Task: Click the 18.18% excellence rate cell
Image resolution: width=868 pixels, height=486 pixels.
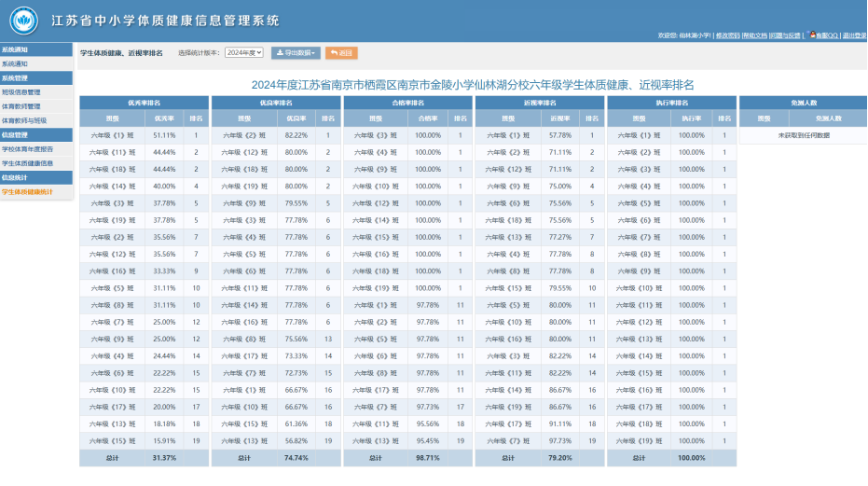Action: [164, 424]
